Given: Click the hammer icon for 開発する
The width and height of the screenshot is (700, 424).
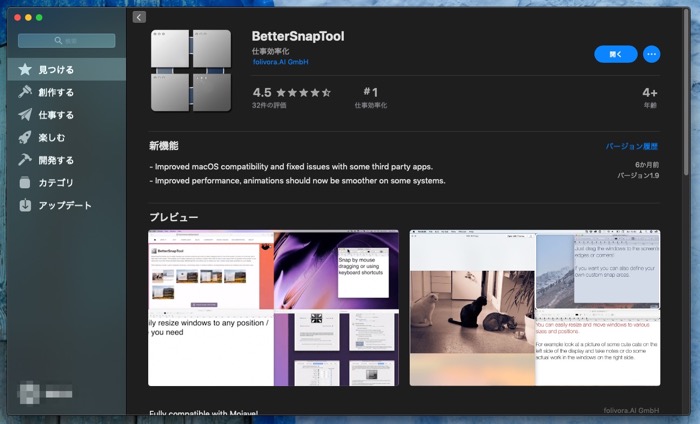Looking at the screenshot, I should pos(25,160).
